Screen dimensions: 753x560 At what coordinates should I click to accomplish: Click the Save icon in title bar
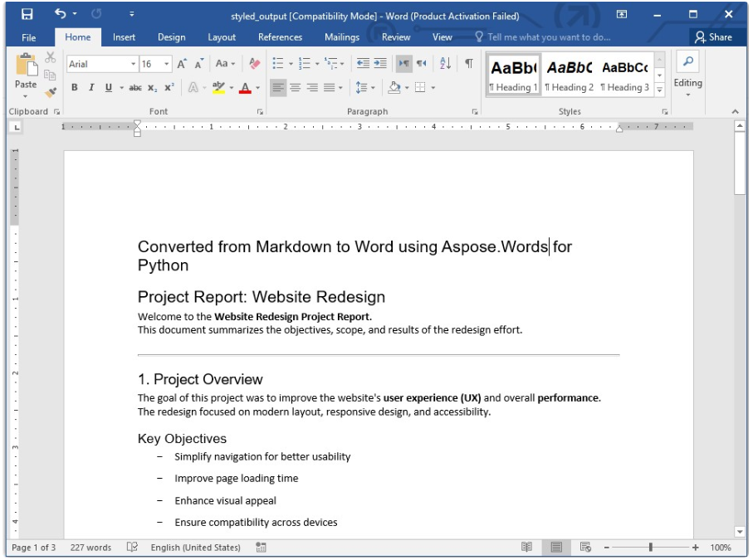[27, 15]
